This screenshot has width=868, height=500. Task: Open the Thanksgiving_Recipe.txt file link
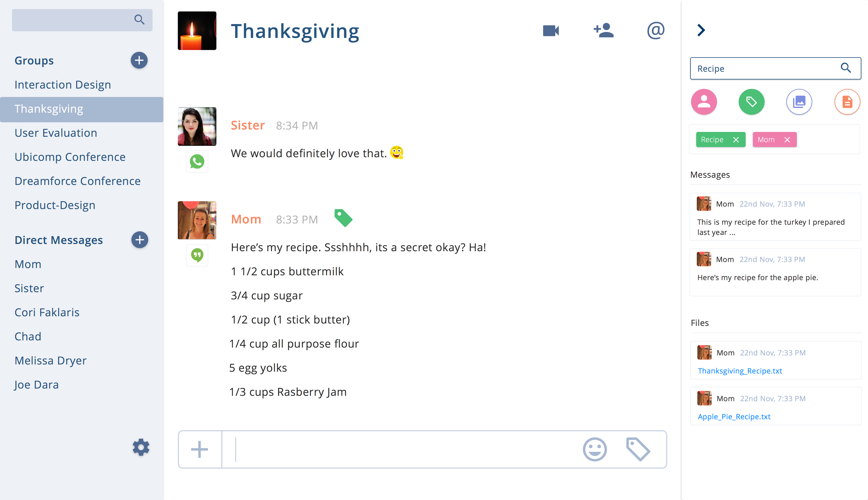740,371
